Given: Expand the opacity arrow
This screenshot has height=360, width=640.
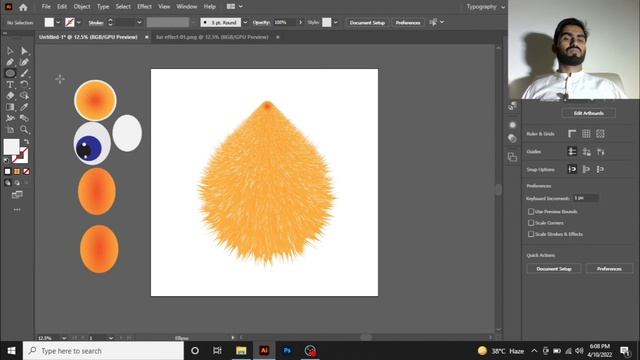Looking at the screenshot, I should point(301,22).
